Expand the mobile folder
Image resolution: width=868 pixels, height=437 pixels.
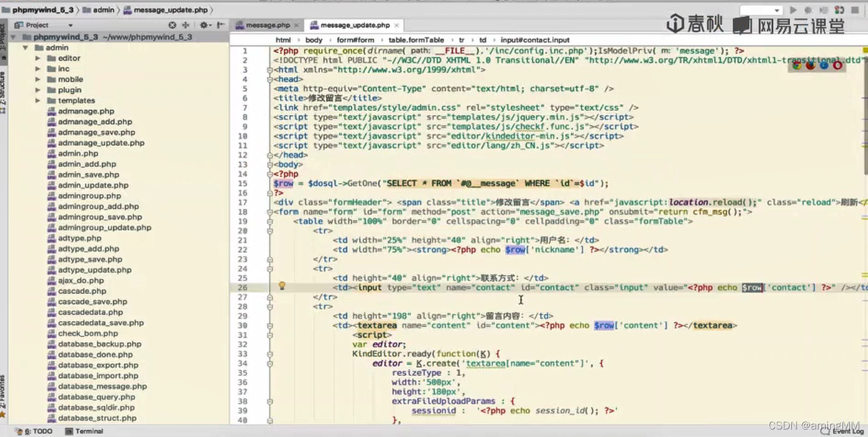[38, 79]
